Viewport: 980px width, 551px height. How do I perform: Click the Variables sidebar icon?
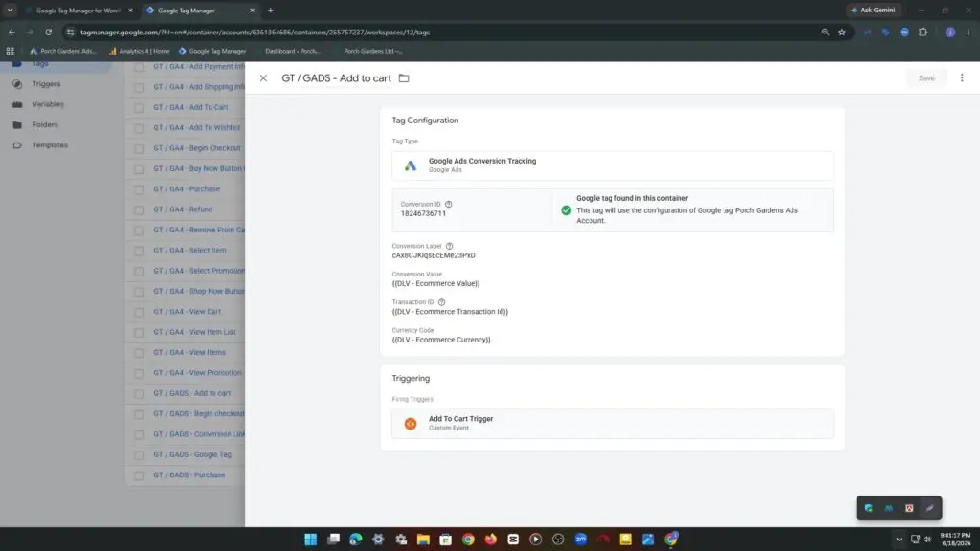(x=17, y=104)
